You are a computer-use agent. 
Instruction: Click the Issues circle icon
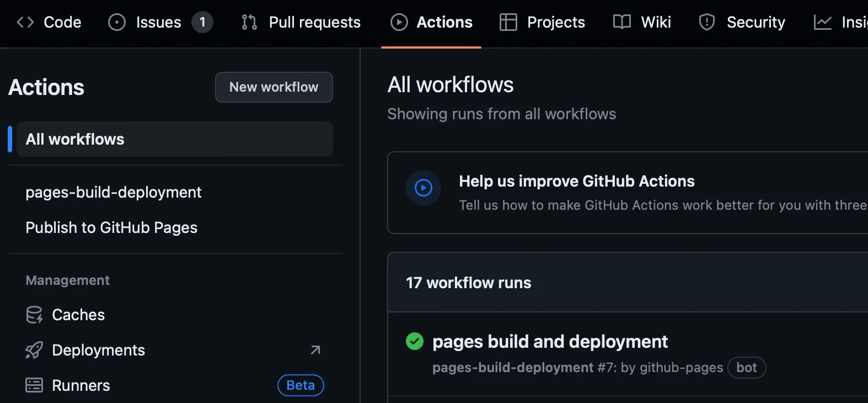click(117, 22)
